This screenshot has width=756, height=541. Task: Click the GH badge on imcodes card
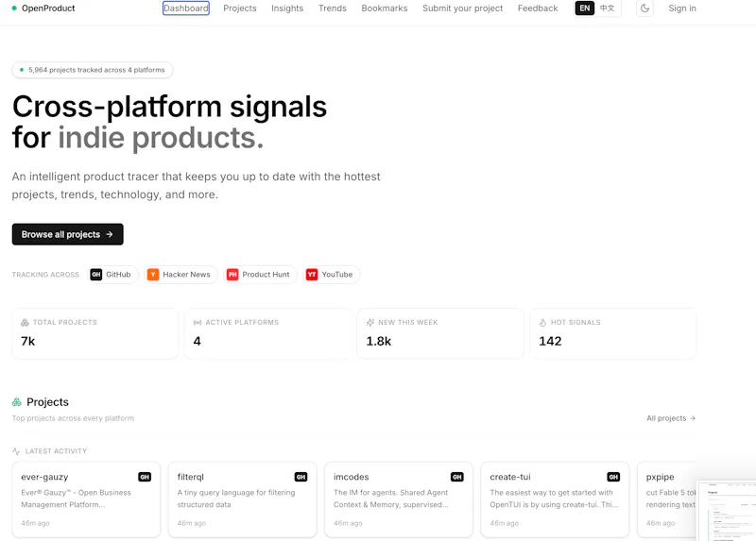click(x=457, y=477)
